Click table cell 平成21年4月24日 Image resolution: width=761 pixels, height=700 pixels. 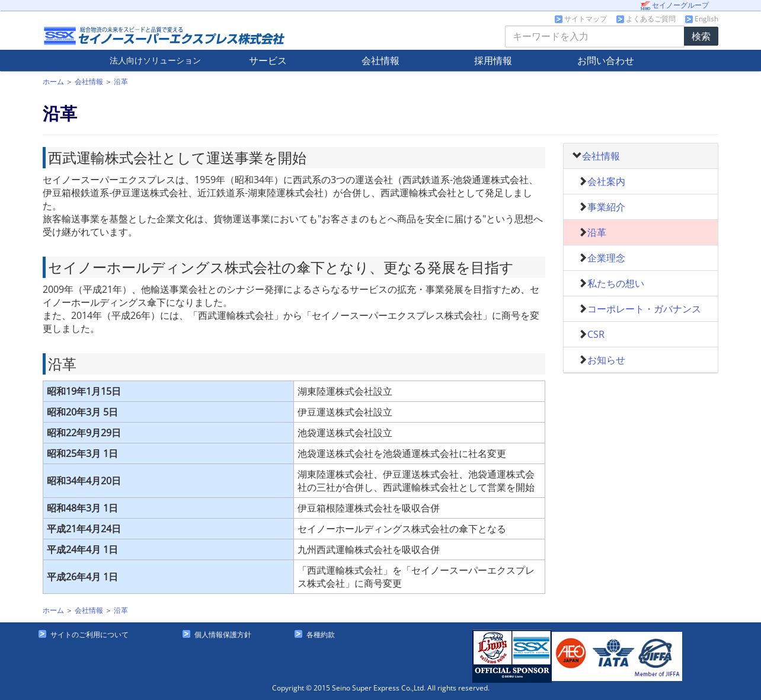click(x=168, y=529)
